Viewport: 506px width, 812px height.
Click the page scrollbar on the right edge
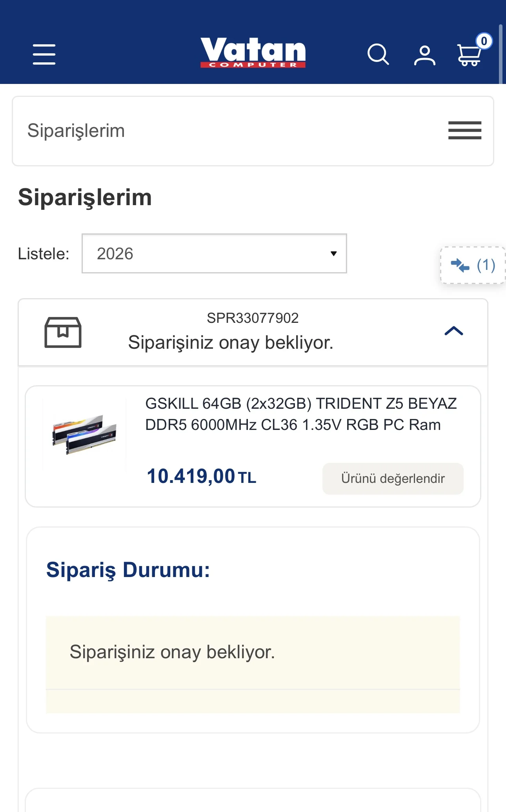[x=501, y=54]
